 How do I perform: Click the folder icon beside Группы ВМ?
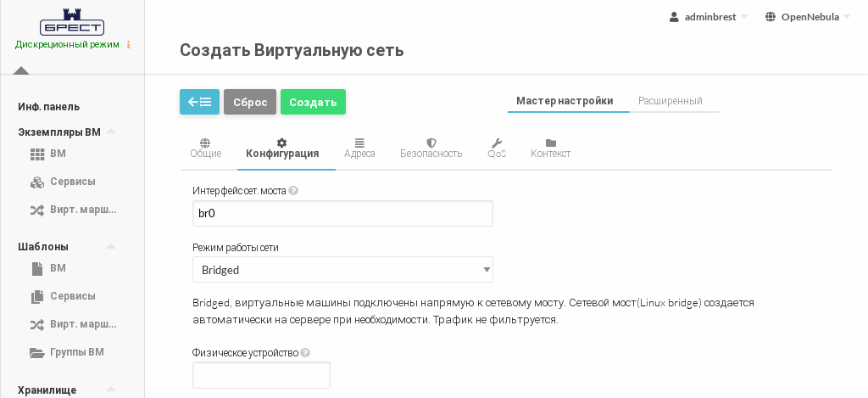(37, 352)
